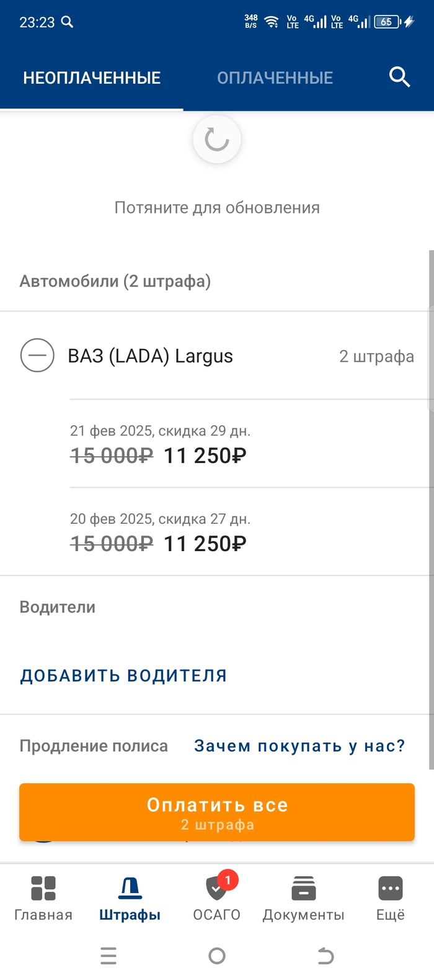Open the ОСАГО shield icon
This screenshot has height=980, width=434.
[216, 888]
